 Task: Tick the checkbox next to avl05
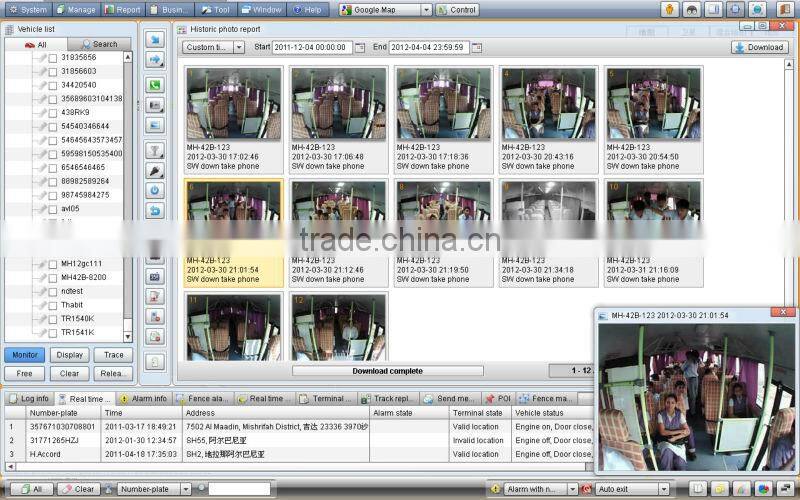pyautogui.click(x=53, y=209)
